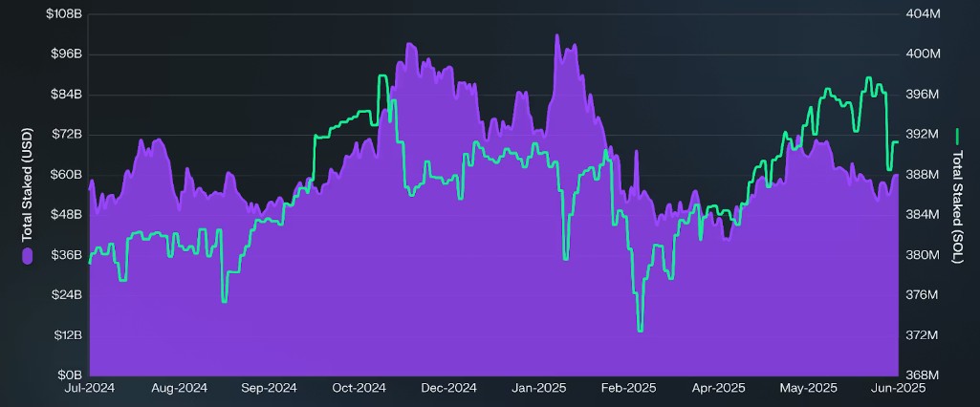This screenshot has width=980, height=407.
Task: Click the Dec-2024 x-axis label
Action: pos(449,388)
